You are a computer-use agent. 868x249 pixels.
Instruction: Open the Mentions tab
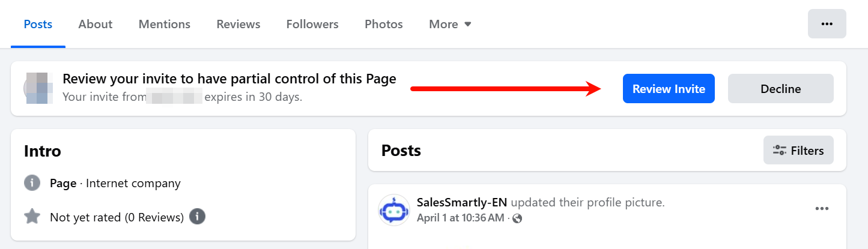click(x=165, y=25)
